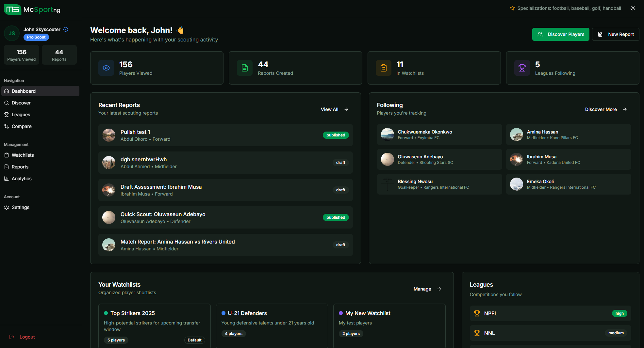The width and height of the screenshot is (644, 348).
Task: Open View All for Recent Reports
Action: (334, 109)
